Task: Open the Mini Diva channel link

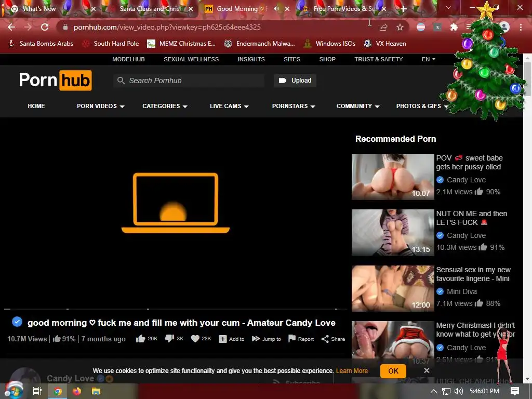Action: tap(461, 291)
